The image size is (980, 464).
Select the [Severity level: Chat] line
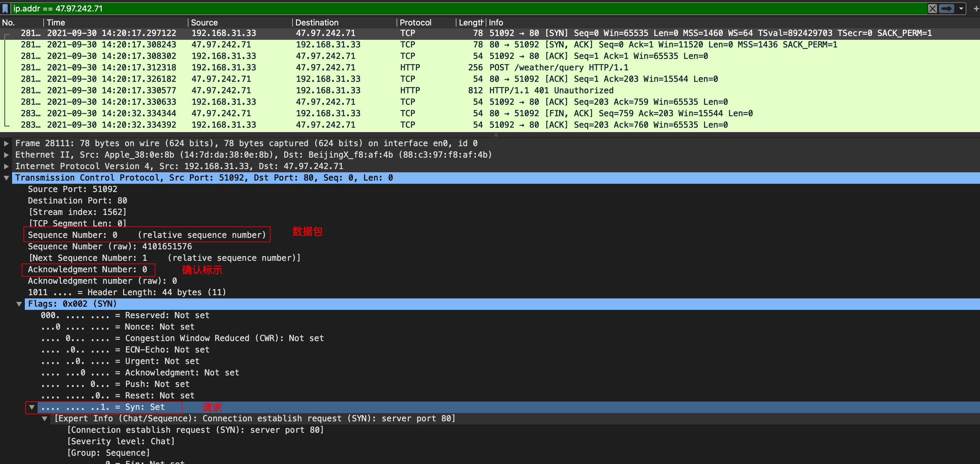(121, 441)
